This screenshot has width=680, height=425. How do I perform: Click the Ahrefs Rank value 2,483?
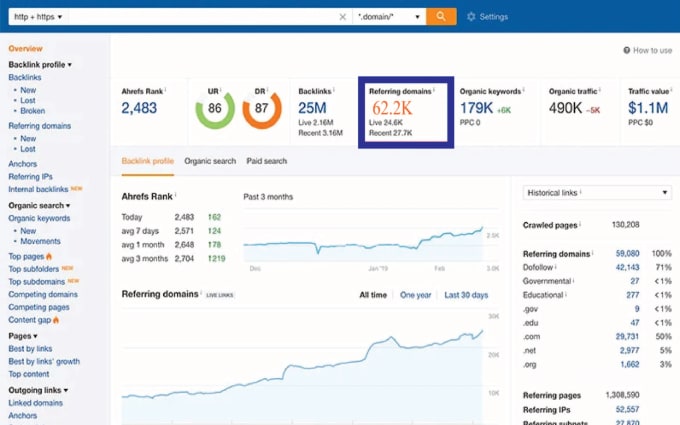tap(139, 108)
